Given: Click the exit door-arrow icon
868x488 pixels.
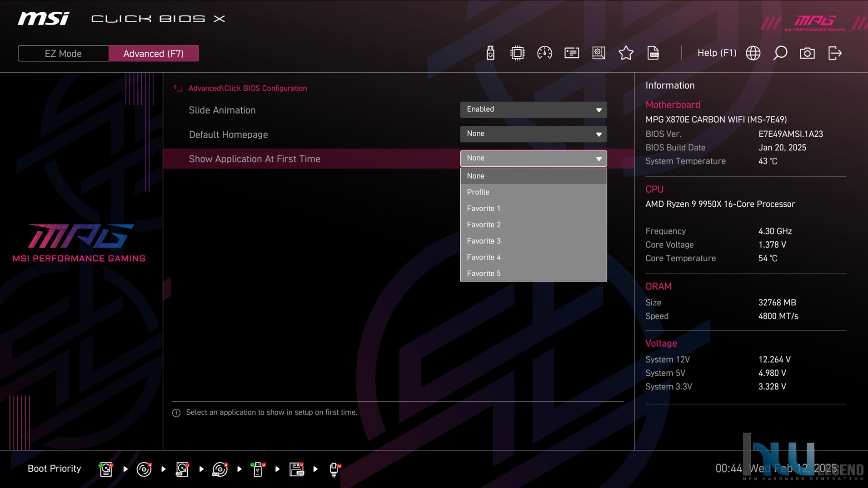Looking at the screenshot, I should tap(835, 53).
